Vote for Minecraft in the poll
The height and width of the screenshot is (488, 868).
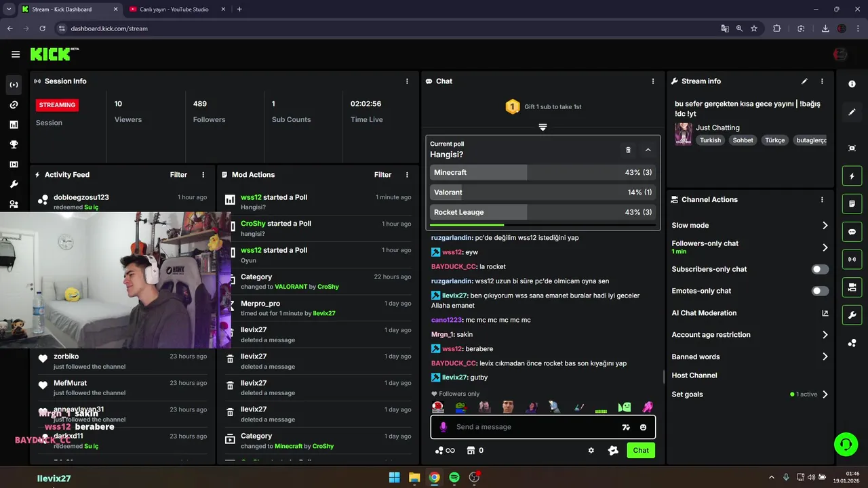[542, 172]
